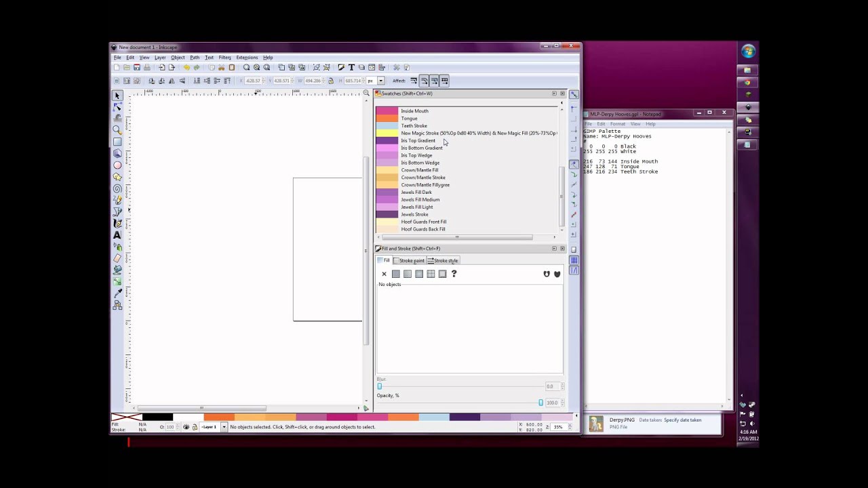Select the Pencil freehand tool

[117, 200]
